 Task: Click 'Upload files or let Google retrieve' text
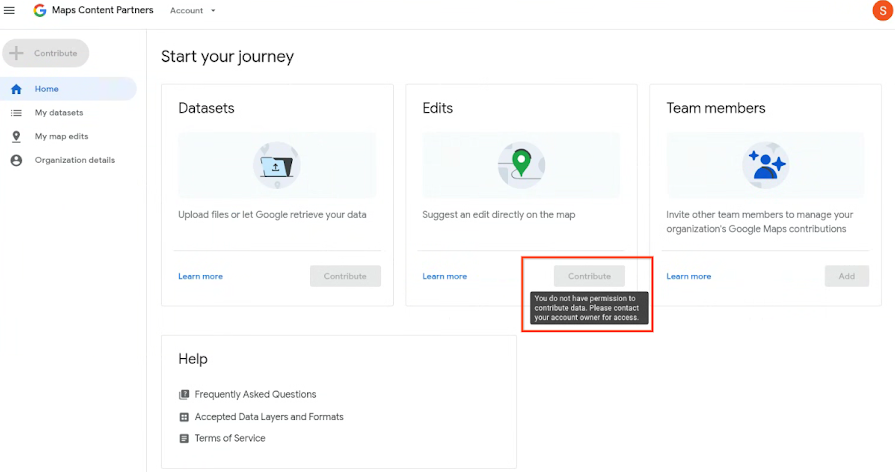pos(272,215)
